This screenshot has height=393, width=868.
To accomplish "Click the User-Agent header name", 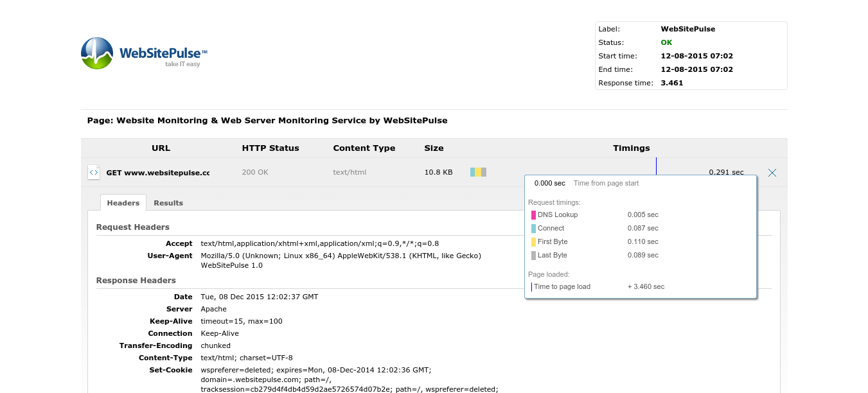I will [170, 256].
